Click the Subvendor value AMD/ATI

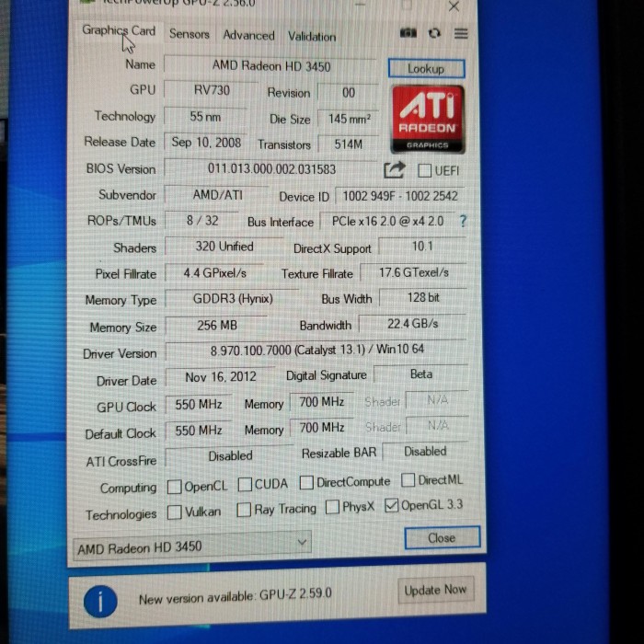pyautogui.click(x=217, y=195)
